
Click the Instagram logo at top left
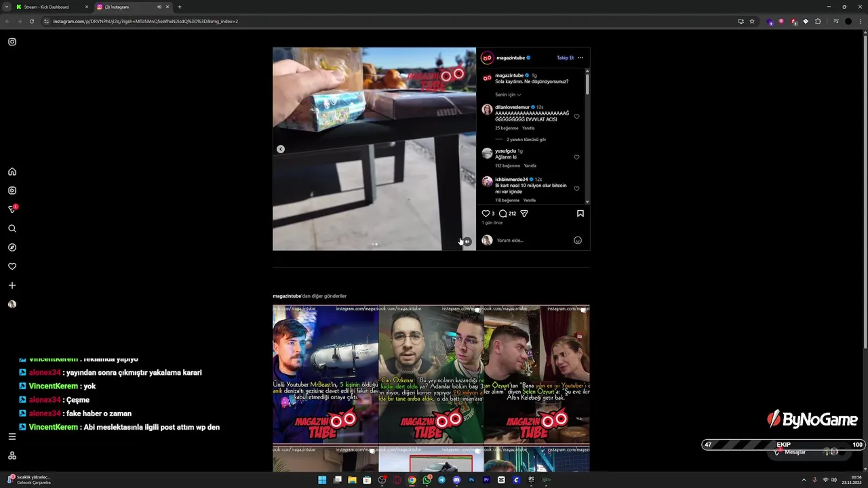[x=12, y=41]
